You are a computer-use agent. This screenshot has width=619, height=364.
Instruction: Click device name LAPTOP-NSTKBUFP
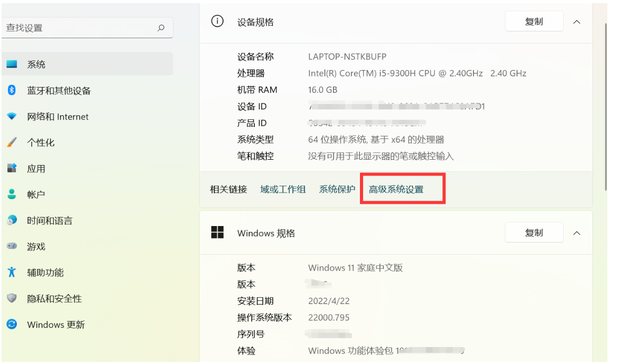click(x=347, y=56)
